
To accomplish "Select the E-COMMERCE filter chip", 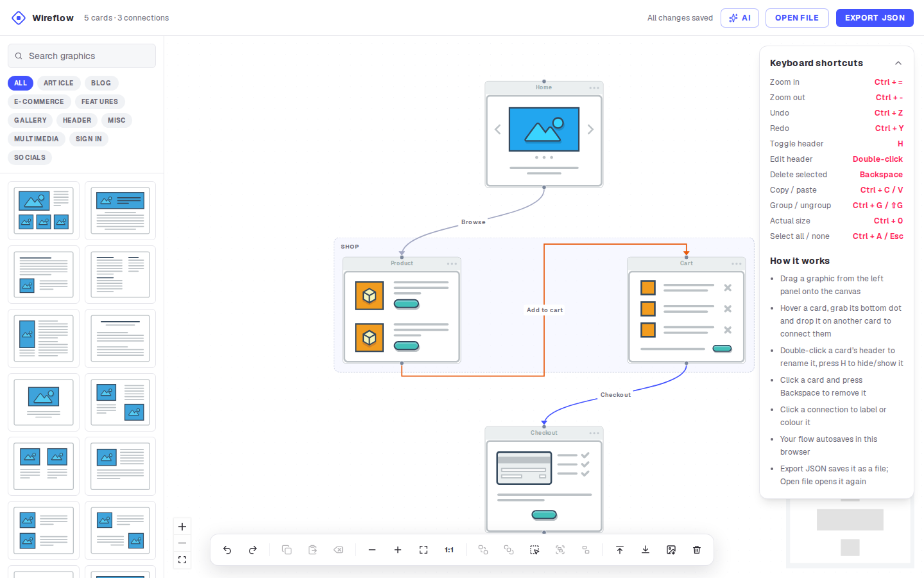I will 39,101.
